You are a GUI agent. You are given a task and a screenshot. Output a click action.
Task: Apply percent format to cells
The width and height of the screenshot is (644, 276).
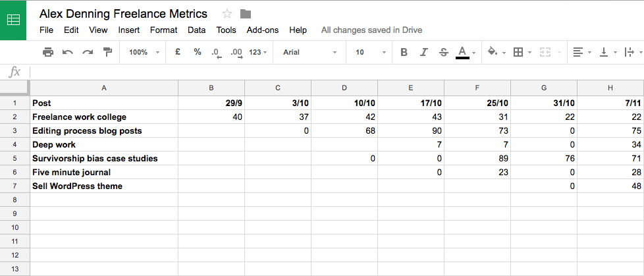click(198, 52)
